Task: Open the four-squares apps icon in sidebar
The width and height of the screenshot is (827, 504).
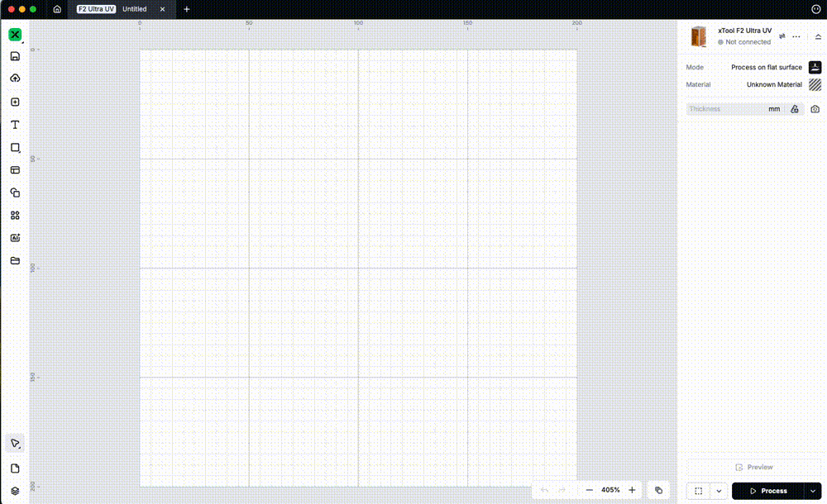Action: tap(15, 216)
